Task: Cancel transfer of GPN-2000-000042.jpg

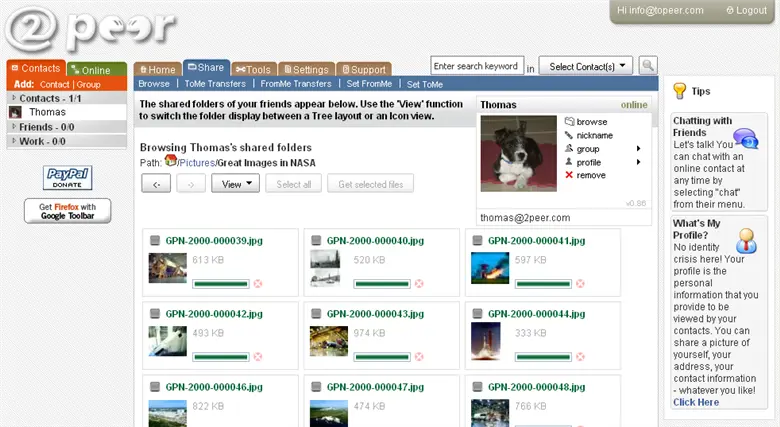Action: click(x=258, y=357)
